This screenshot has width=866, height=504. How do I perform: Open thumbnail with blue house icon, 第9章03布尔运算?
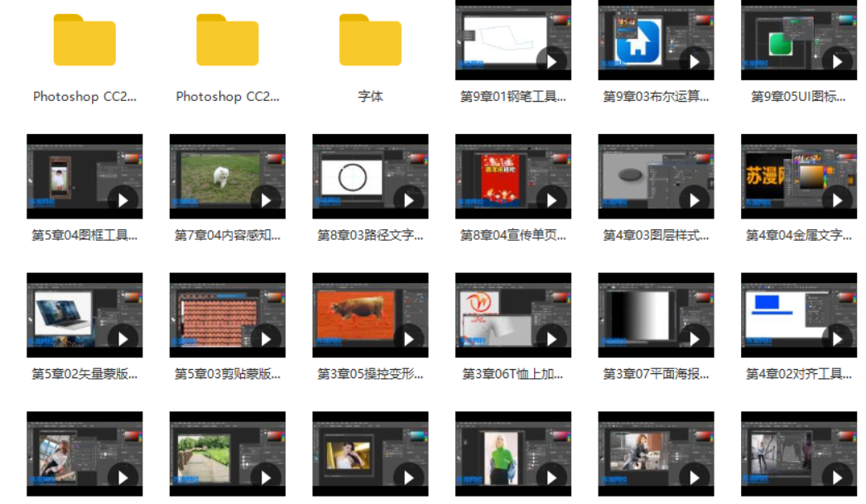(657, 40)
